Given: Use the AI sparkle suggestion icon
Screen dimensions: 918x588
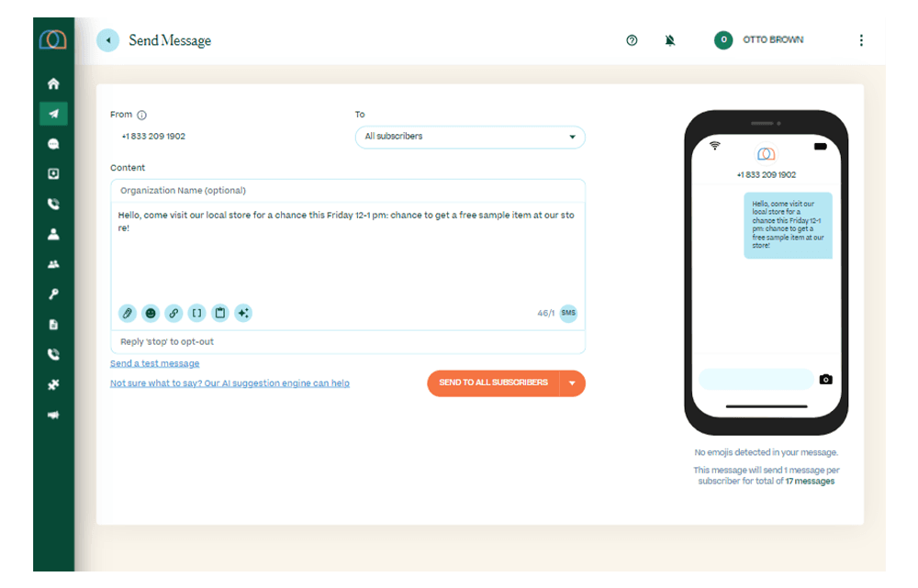Looking at the screenshot, I should pos(242,313).
